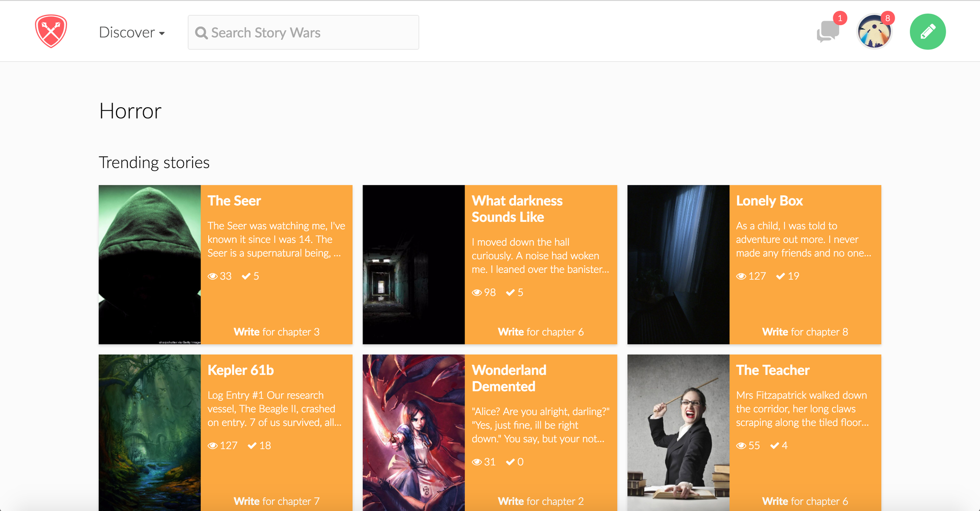This screenshot has width=980, height=511.
Task: Click the Horror genre heading
Action: (130, 111)
